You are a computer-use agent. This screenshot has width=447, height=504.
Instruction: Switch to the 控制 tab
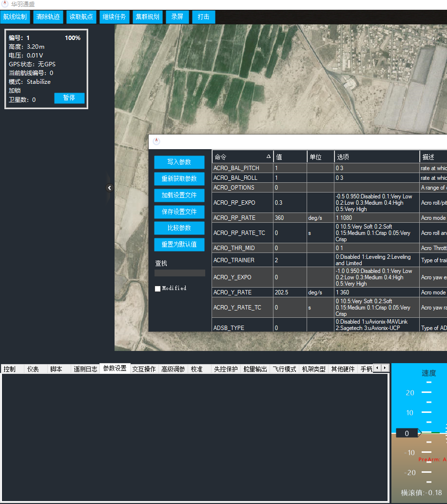pos(13,369)
